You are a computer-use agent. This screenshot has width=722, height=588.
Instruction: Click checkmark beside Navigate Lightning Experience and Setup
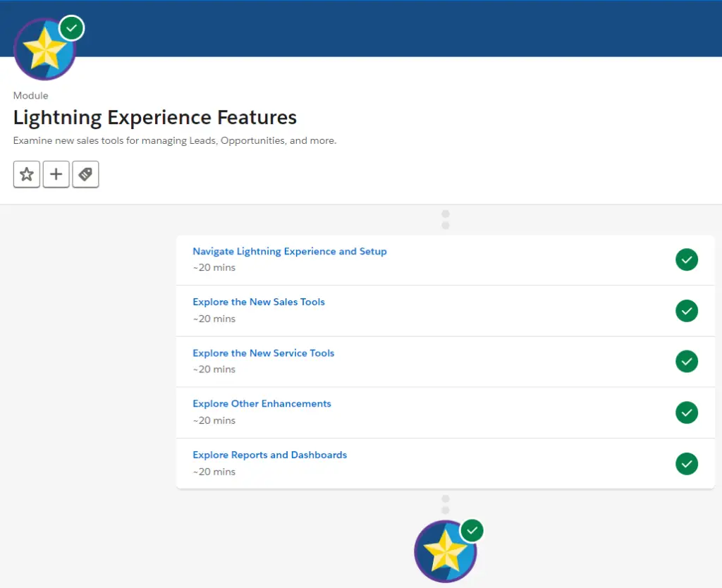click(687, 259)
